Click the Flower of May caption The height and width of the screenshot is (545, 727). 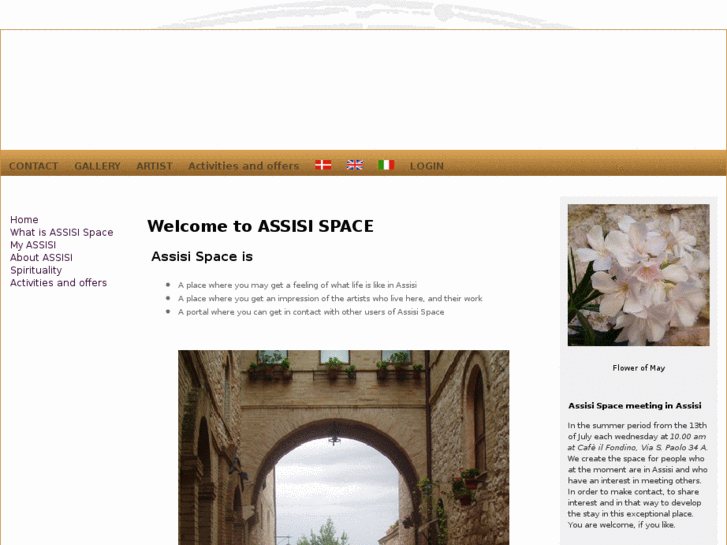638,368
